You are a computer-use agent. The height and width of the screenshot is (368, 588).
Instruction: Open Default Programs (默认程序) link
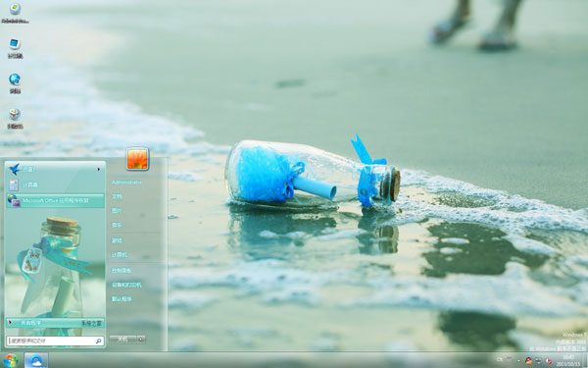tap(122, 299)
